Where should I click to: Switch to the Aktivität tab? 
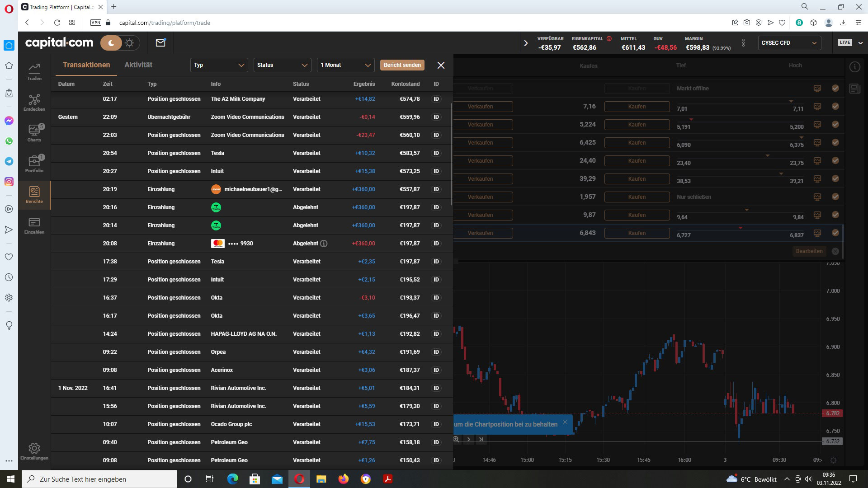(x=138, y=65)
